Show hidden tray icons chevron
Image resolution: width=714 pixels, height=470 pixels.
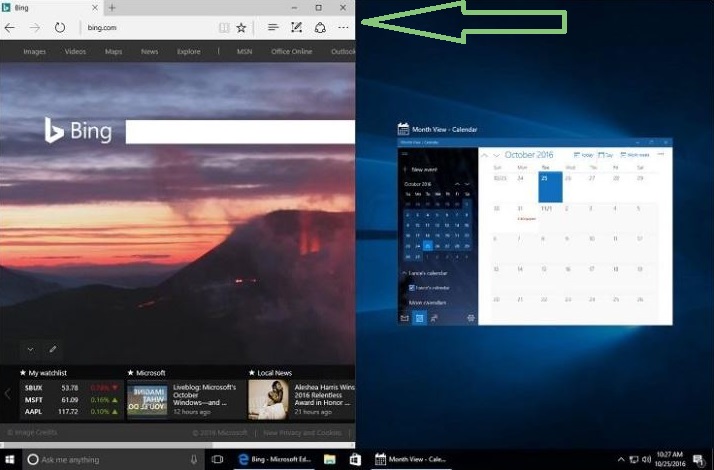click(x=621, y=460)
